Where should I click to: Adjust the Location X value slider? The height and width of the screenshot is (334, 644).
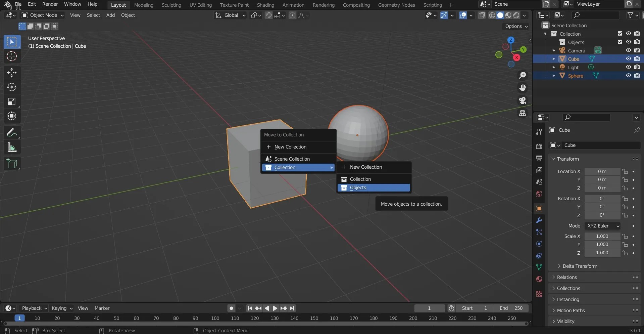point(602,171)
